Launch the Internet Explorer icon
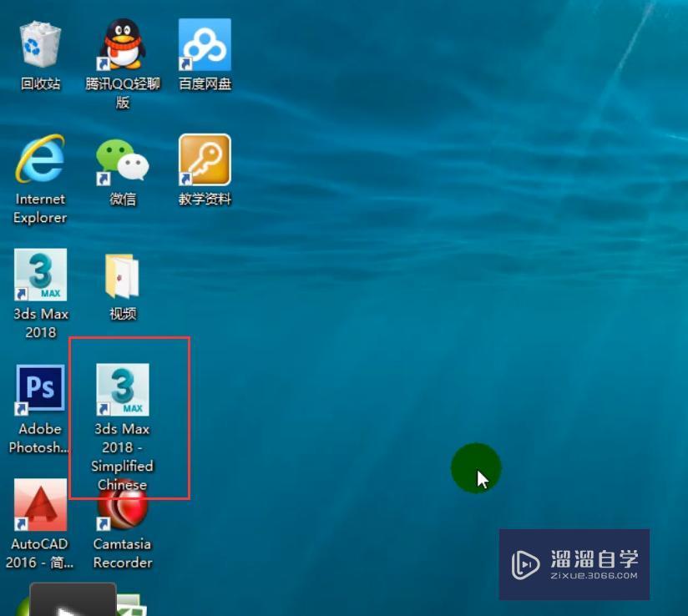Screen dimensions: 688x616 coord(40,159)
